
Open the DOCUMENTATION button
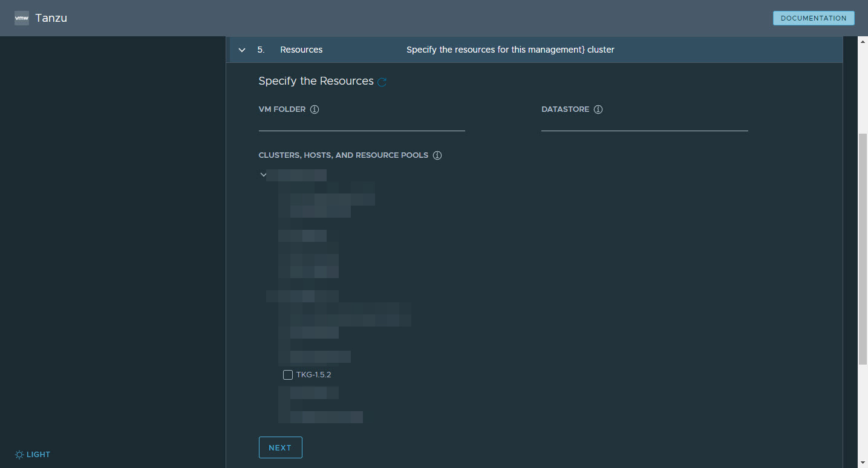pyautogui.click(x=814, y=18)
